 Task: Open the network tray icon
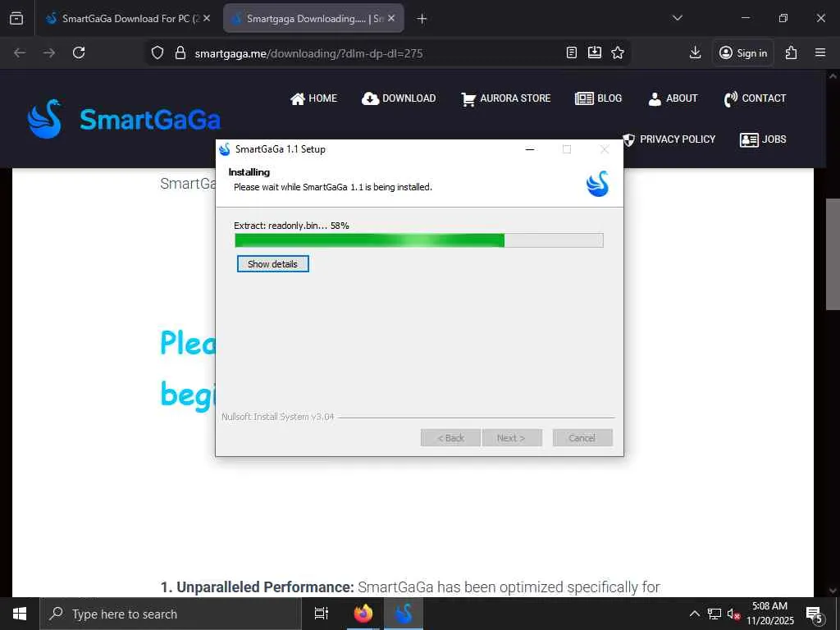click(x=714, y=614)
